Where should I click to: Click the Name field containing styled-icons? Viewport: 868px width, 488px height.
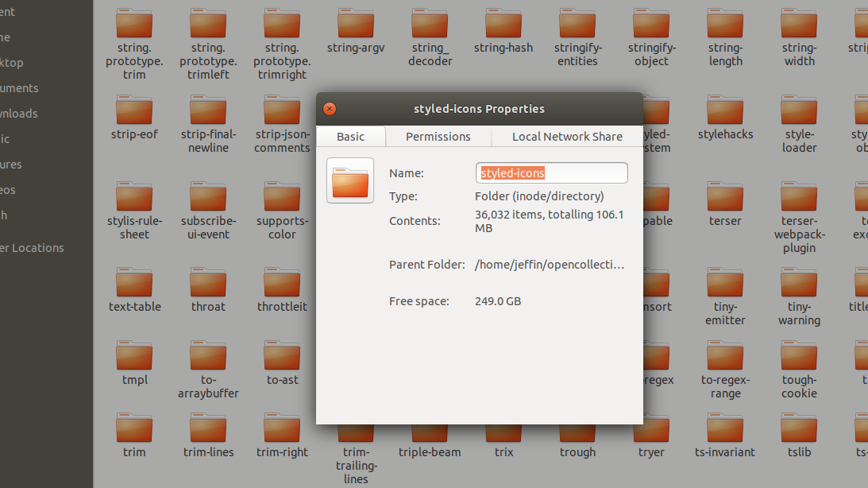[551, 172]
